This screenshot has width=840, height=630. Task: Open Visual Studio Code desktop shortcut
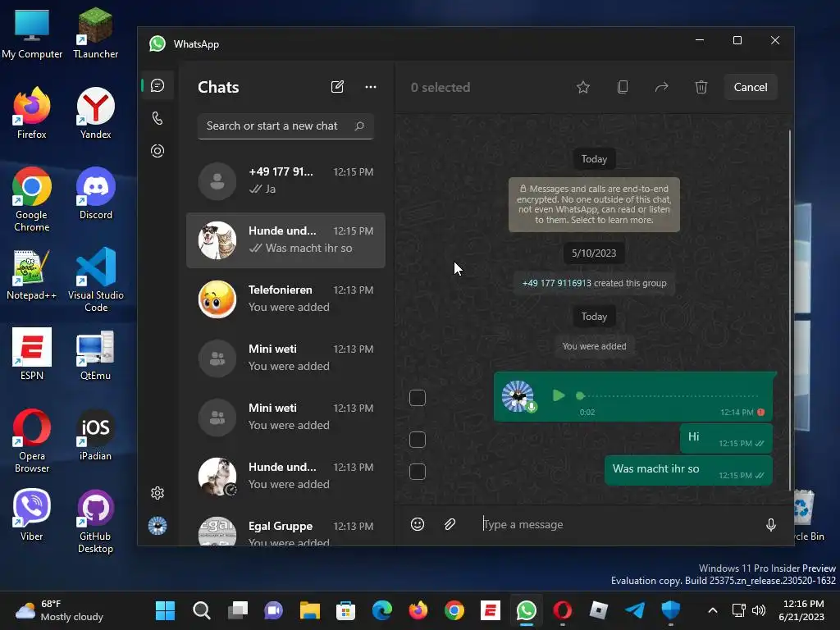(95, 280)
